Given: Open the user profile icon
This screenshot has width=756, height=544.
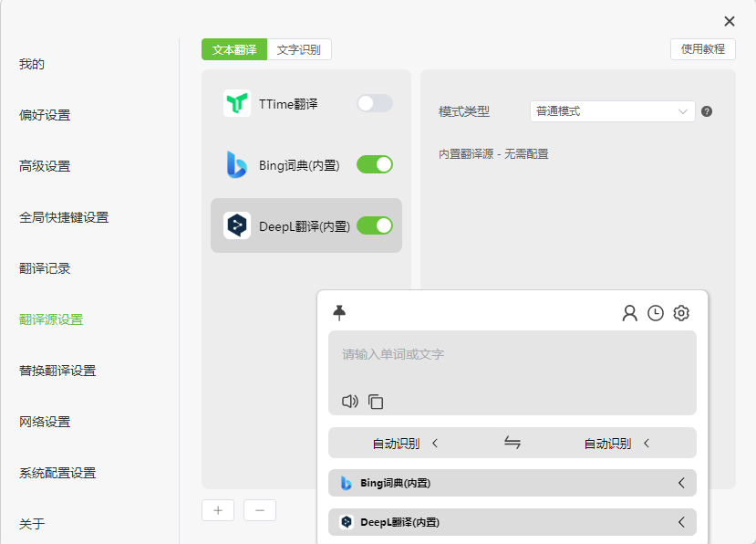Looking at the screenshot, I should click(630, 312).
